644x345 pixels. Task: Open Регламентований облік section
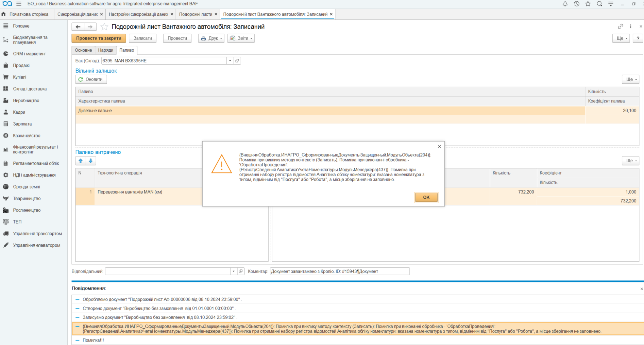pyautogui.click(x=36, y=163)
